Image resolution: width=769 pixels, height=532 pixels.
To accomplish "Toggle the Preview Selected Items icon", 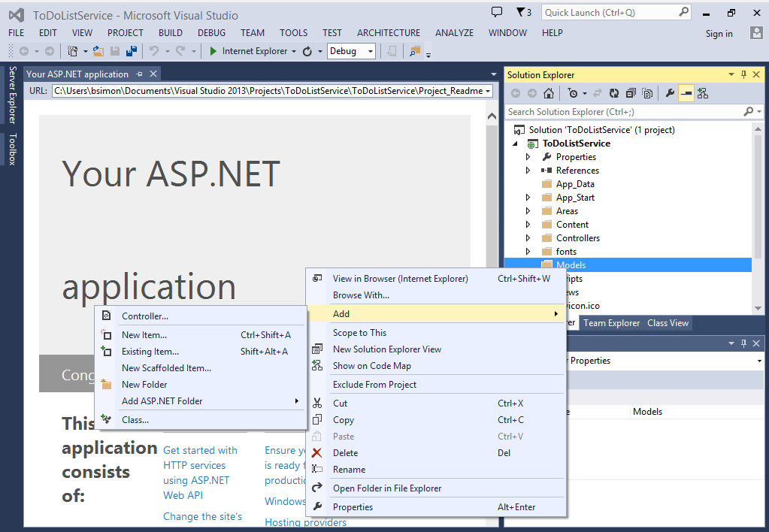I will [x=686, y=92].
